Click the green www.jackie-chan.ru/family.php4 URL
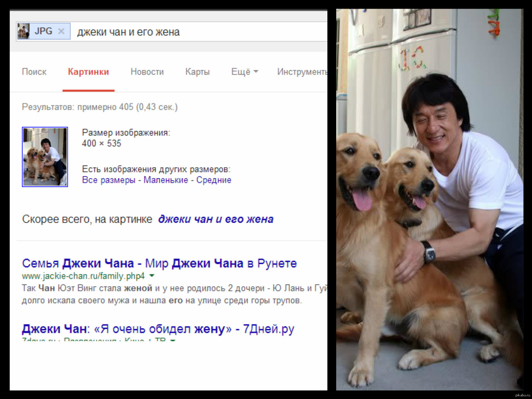Viewport: 532px width, 399px height. 83,276
